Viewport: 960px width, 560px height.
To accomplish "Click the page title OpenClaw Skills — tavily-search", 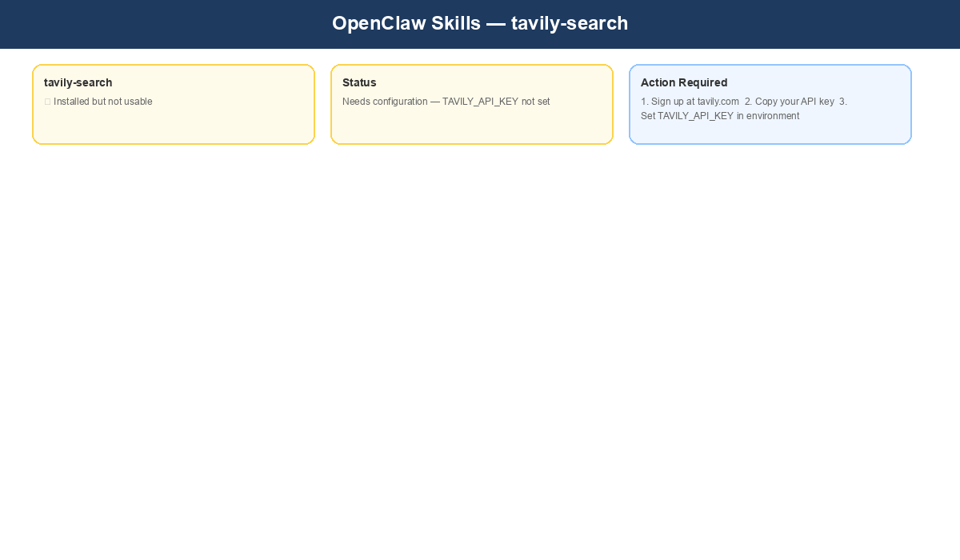I will coord(480,23).
